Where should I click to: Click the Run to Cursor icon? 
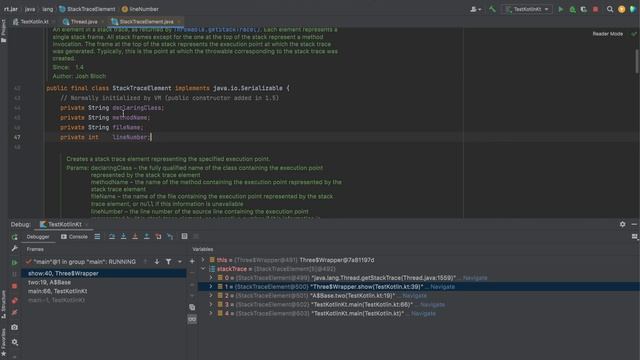pyautogui.click(x=170, y=236)
